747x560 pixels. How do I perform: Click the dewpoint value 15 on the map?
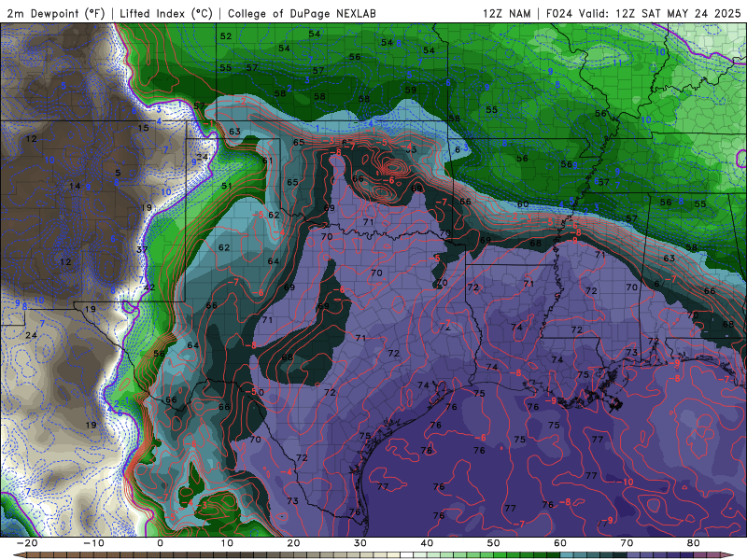pos(144,128)
